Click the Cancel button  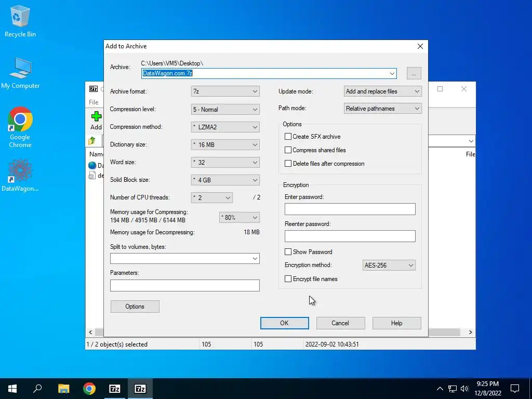tap(340, 323)
